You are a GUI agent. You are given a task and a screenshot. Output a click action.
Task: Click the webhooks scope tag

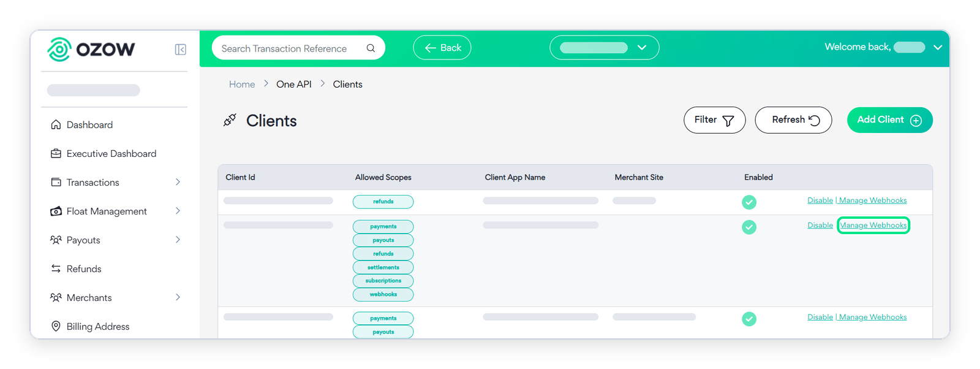[383, 294]
